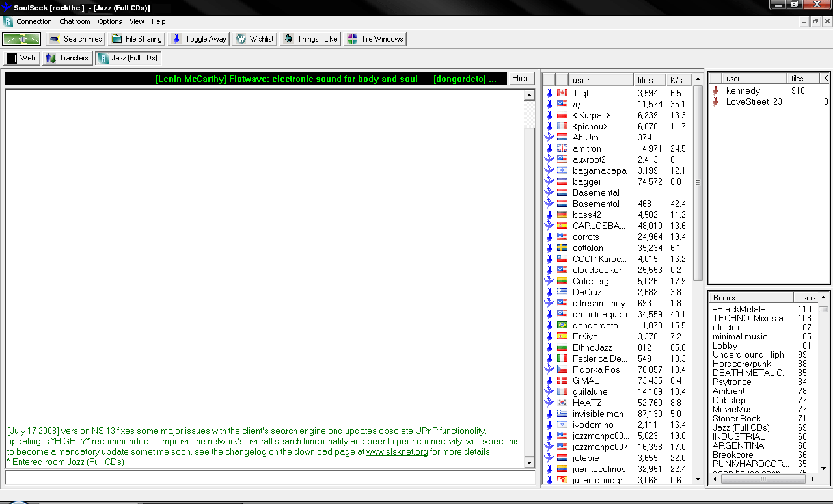Click the Israel flag beside bagamapapa
The height and width of the screenshot is (504, 833).
pyautogui.click(x=562, y=170)
